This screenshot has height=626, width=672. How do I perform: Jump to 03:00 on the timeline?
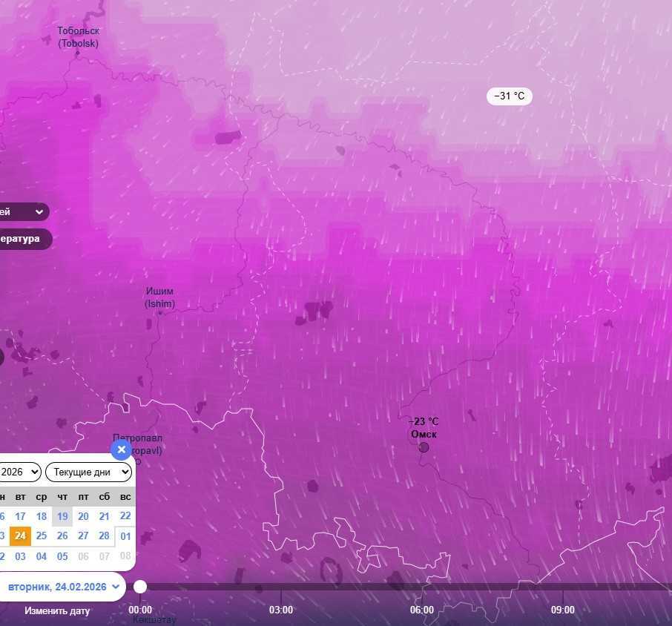pyautogui.click(x=281, y=610)
